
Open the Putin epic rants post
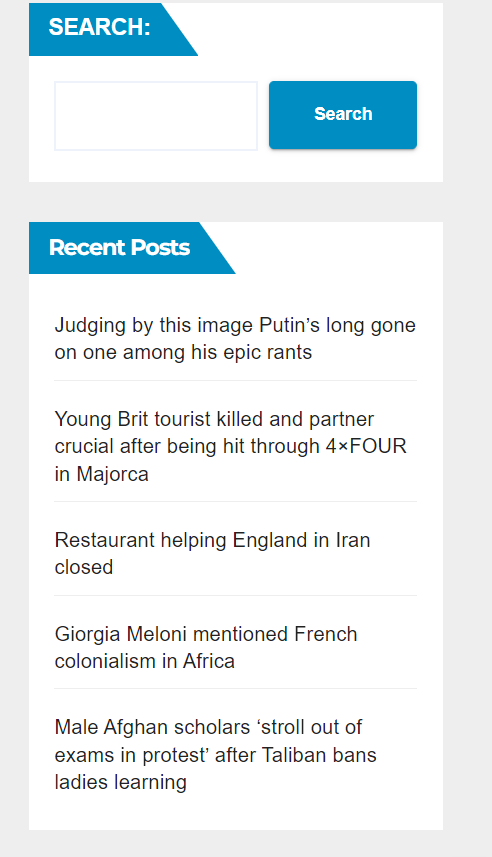[235, 338]
